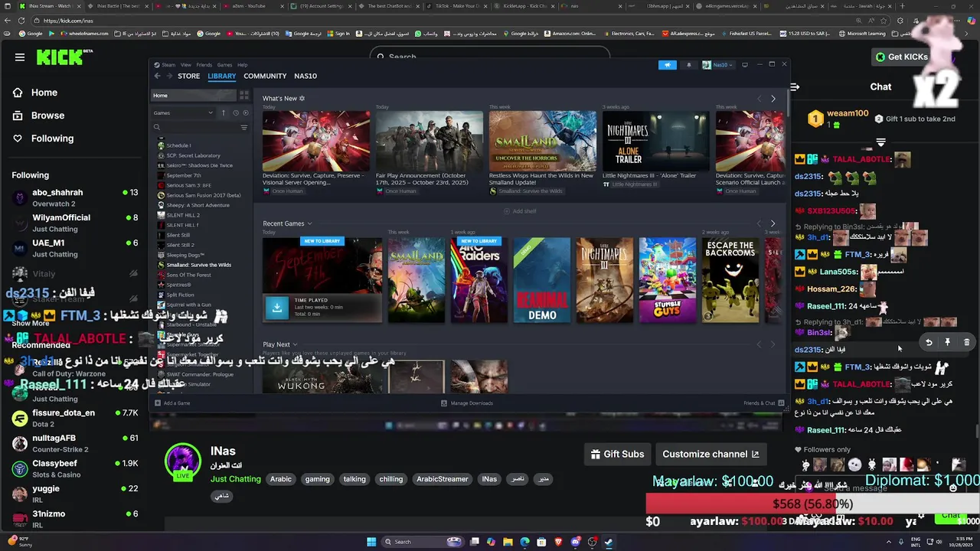The image size is (980, 551).
Task: Toggle ready-to-play filter icon
Action: pos(245,112)
